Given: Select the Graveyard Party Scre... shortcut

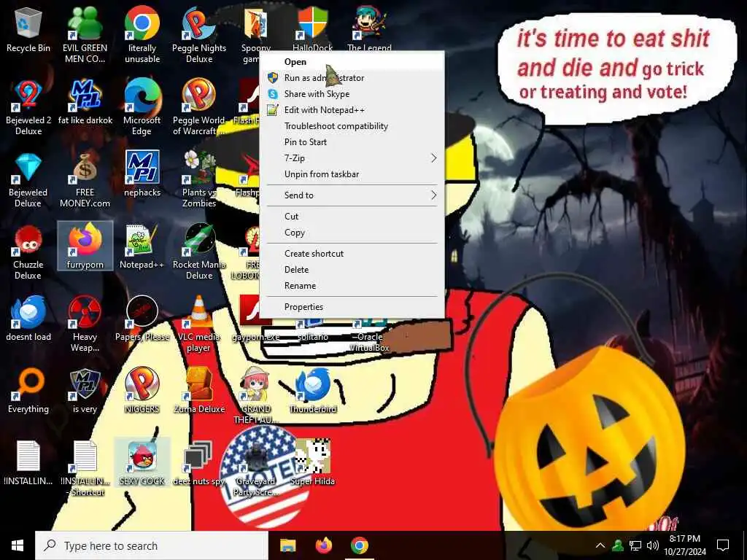Looking at the screenshot, I should 256,468.
